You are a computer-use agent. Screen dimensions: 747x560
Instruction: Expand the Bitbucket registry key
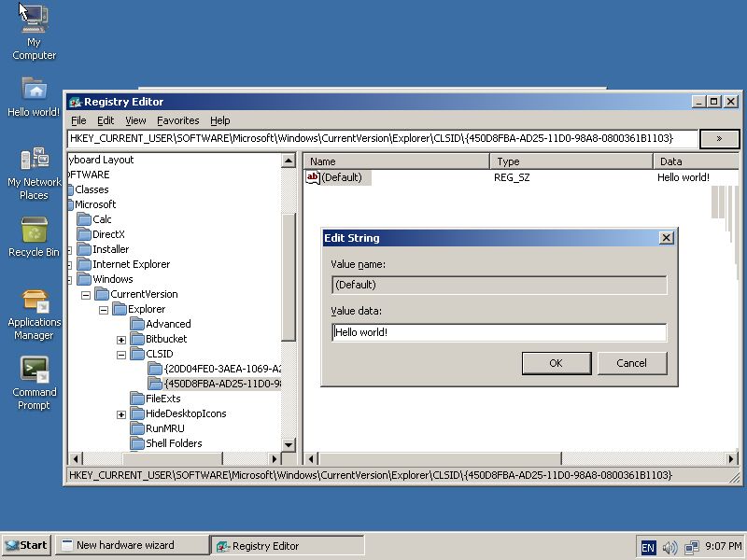click(x=120, y=339)
